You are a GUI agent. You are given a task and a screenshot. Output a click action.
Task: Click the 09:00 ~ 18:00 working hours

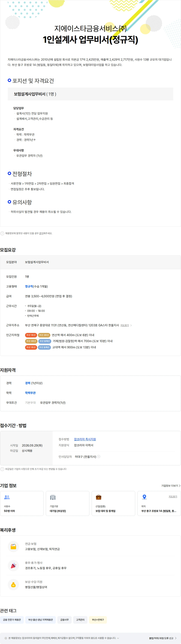tap(36, 311)
